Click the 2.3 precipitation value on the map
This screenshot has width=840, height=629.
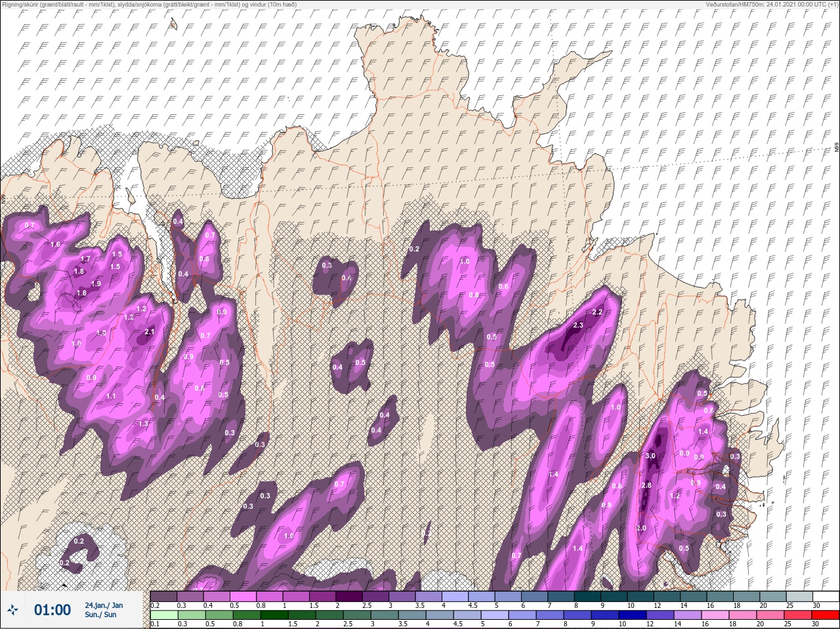point(578,325)
